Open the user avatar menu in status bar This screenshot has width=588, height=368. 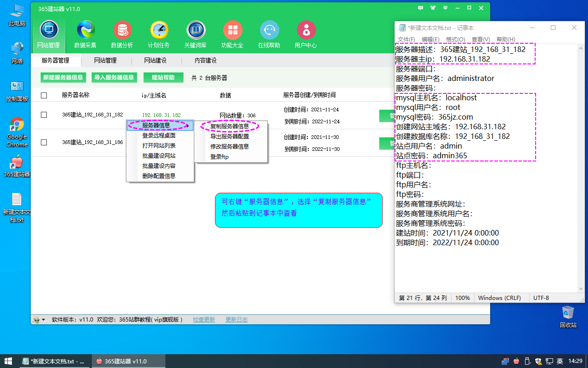pos(39,319)
